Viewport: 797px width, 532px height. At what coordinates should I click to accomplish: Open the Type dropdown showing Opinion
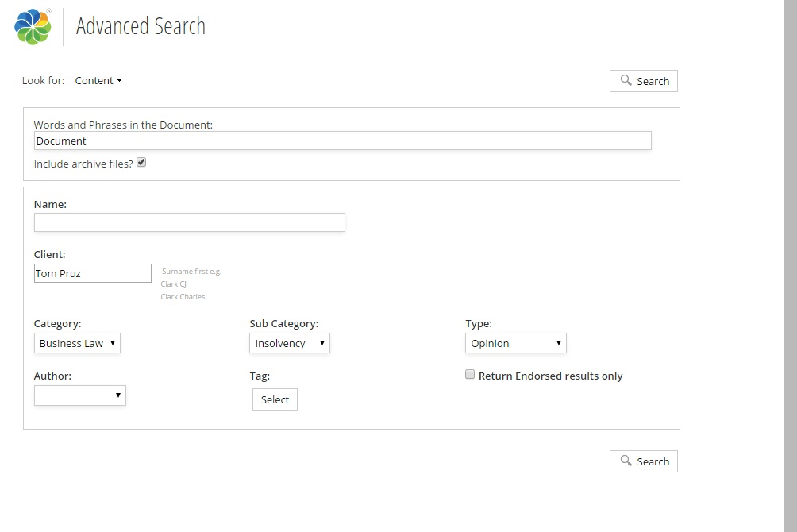pos(516,343)
